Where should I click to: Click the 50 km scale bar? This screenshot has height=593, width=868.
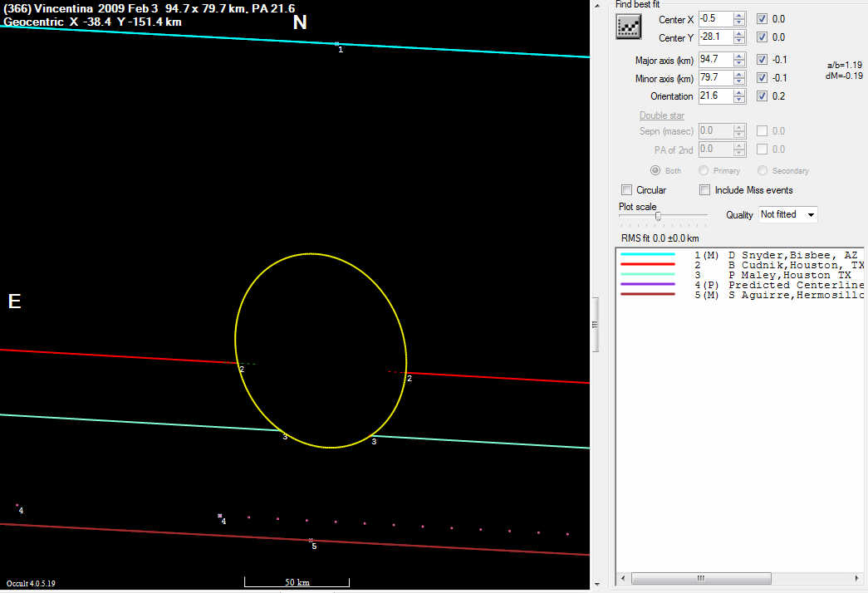[297, 582]
